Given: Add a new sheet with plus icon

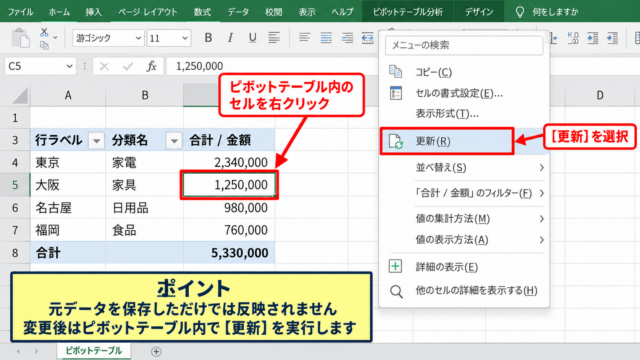Looking at the screenshot, I should coord(156,351).
